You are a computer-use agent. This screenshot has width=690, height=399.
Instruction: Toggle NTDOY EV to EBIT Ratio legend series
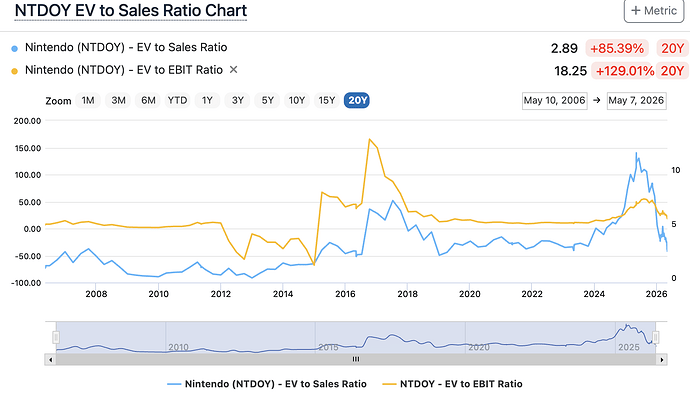[452, 384]
